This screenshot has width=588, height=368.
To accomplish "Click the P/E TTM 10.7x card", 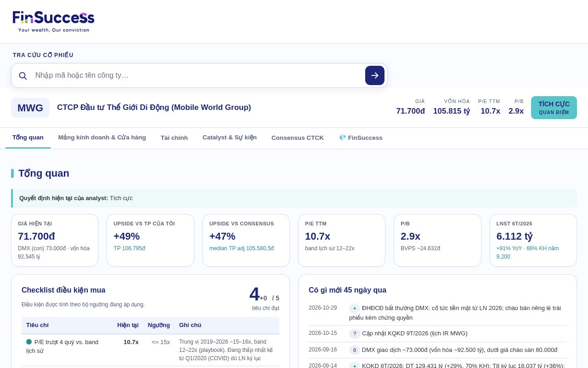I will [342, 240].
